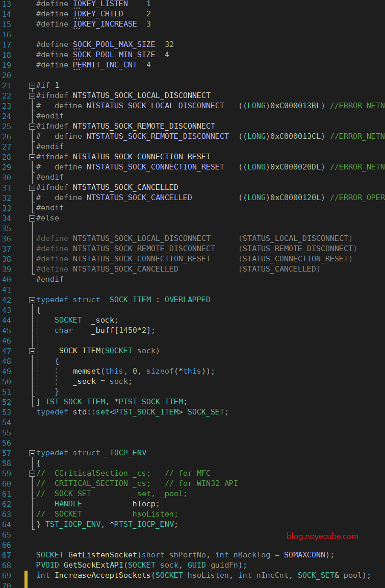Click SOCK_SET typedef on line 53
Viewport: 385px width, 588px height.
[206, 412]
